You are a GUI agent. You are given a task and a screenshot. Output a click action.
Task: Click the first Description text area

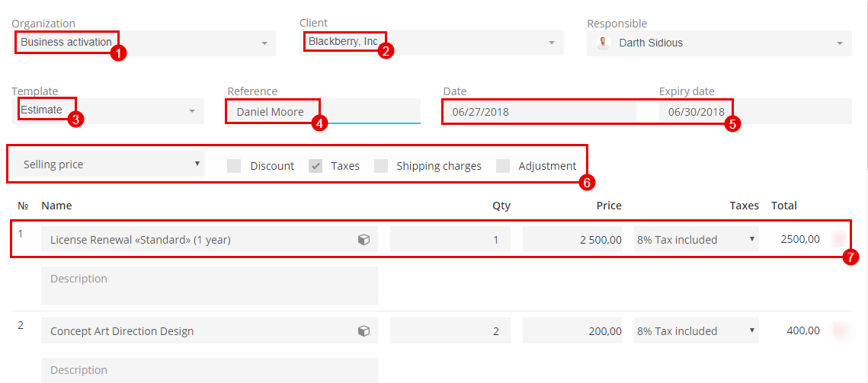pos(210,285)
